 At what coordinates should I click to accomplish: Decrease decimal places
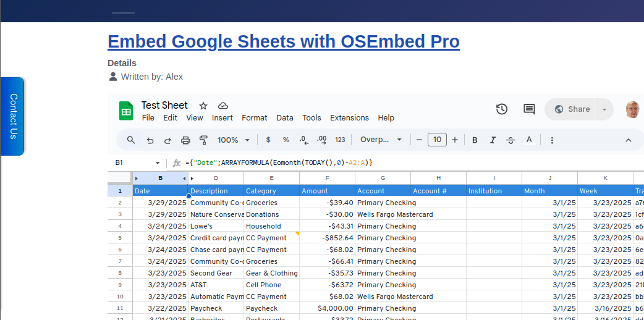pos(304,140)
